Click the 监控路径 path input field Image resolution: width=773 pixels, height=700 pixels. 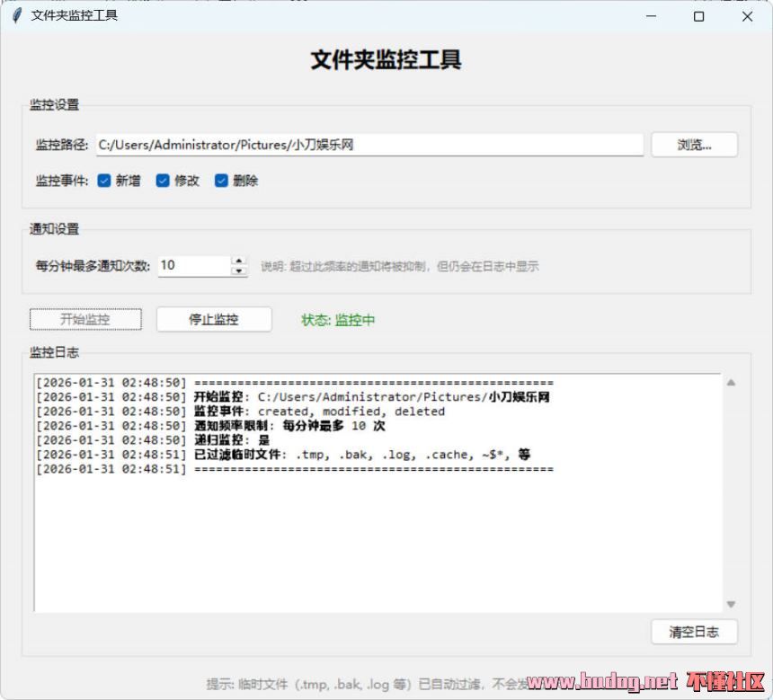[x=369, y=145]
